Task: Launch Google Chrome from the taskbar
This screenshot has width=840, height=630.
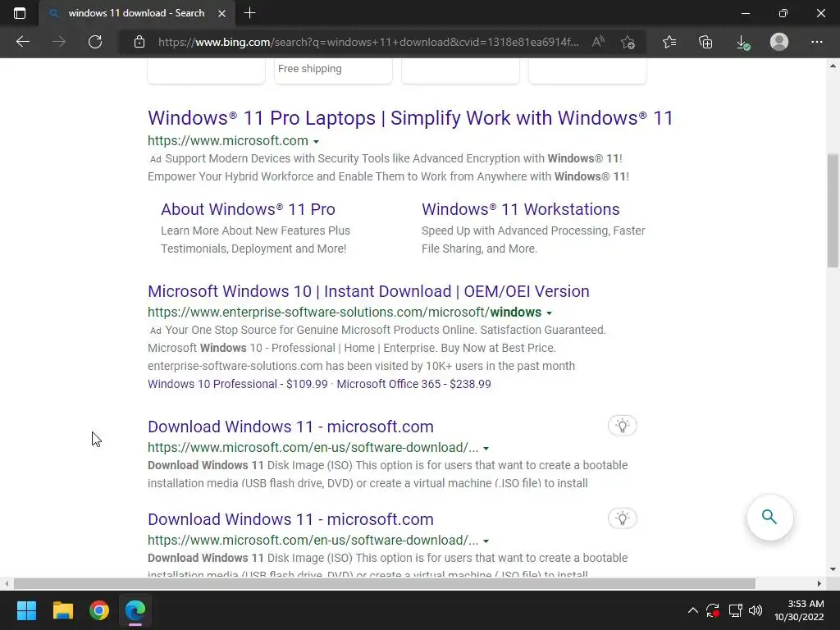Action: coord(99,610)
